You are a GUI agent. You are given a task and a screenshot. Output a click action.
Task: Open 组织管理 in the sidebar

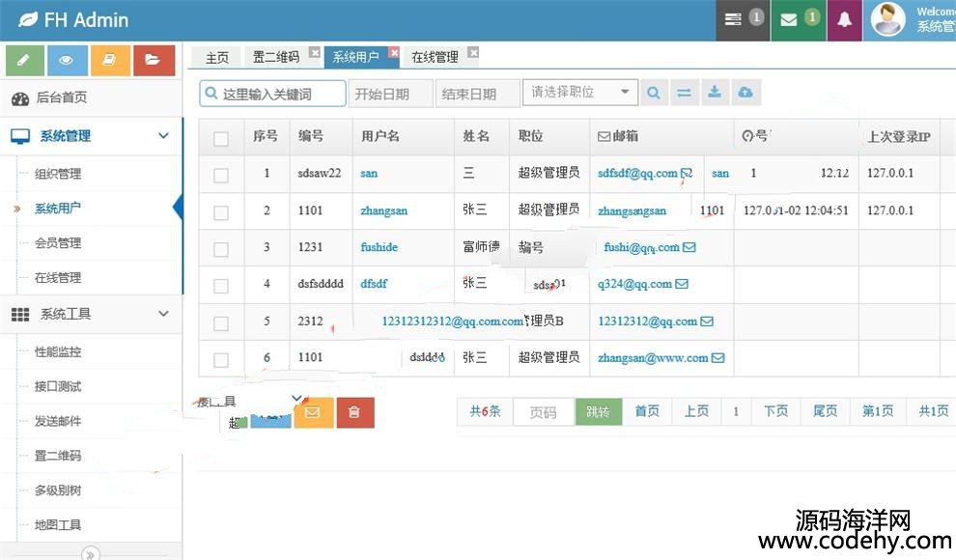tap(58, 174)
